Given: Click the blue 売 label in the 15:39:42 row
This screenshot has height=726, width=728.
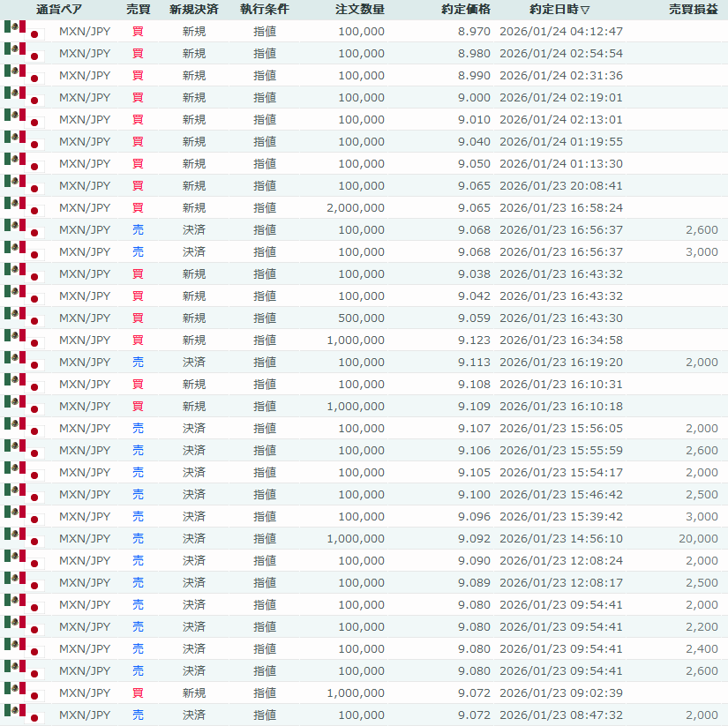Looking at the screenshot, I should [138, 516].
